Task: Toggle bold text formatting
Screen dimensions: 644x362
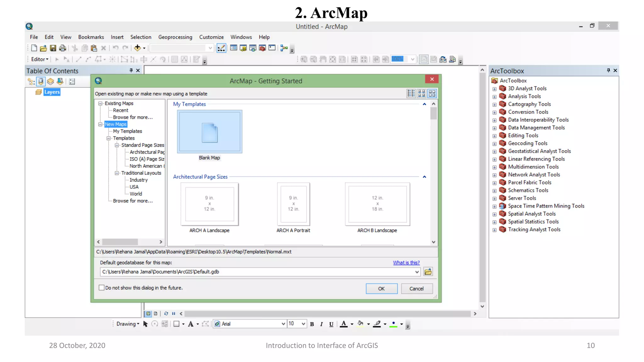Action: tap(312, 324)
